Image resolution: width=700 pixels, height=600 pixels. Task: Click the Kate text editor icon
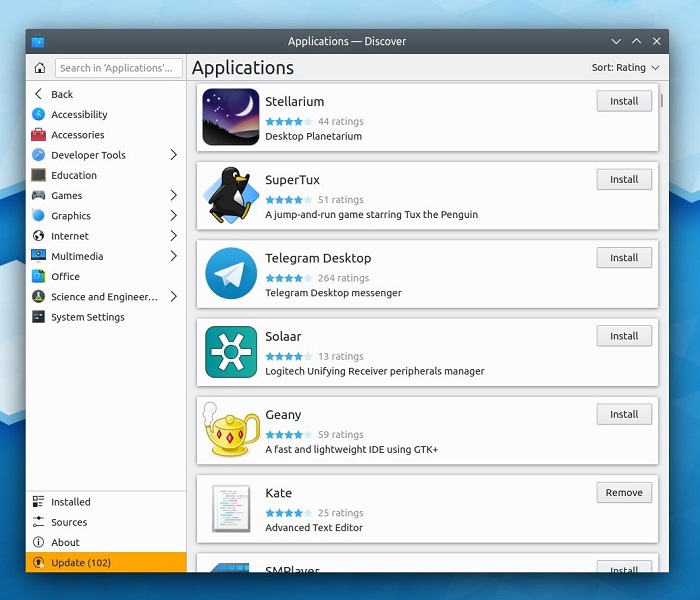click(231, 508)
